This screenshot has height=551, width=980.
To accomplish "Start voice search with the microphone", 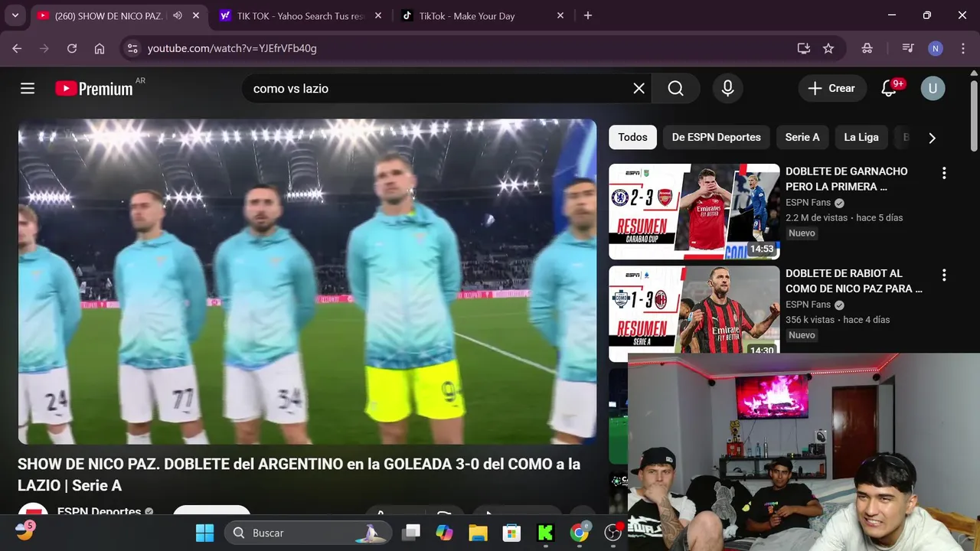I will click(728, 88).
